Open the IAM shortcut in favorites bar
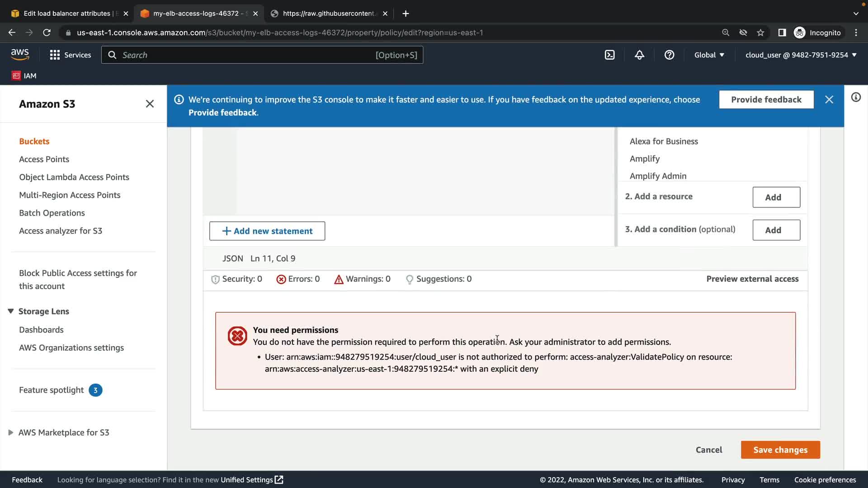This screenshot has height=488, width=868. [x=24, y=75]
